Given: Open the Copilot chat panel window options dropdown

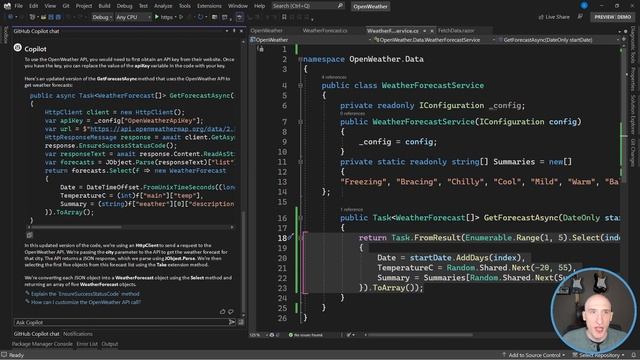Looking at the screenshot, I should pos(227,31).
